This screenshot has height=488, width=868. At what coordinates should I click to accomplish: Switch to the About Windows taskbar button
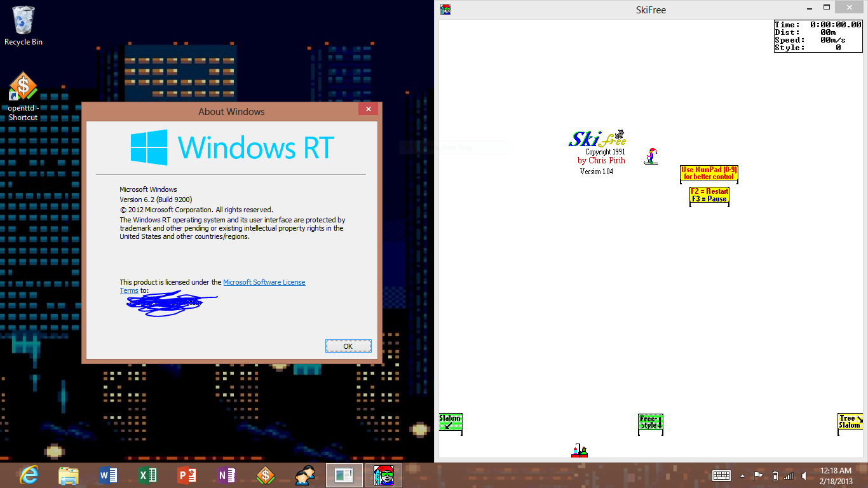344,475
